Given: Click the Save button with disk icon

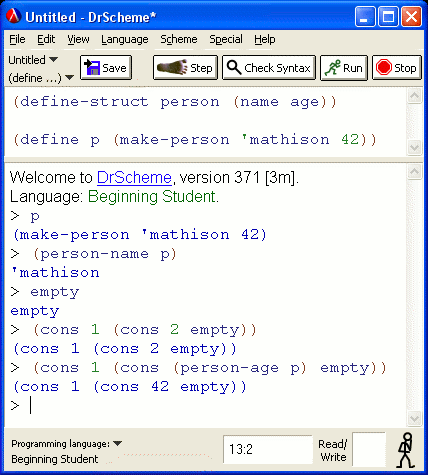Looking at the screenshot, I should [106, 68].
